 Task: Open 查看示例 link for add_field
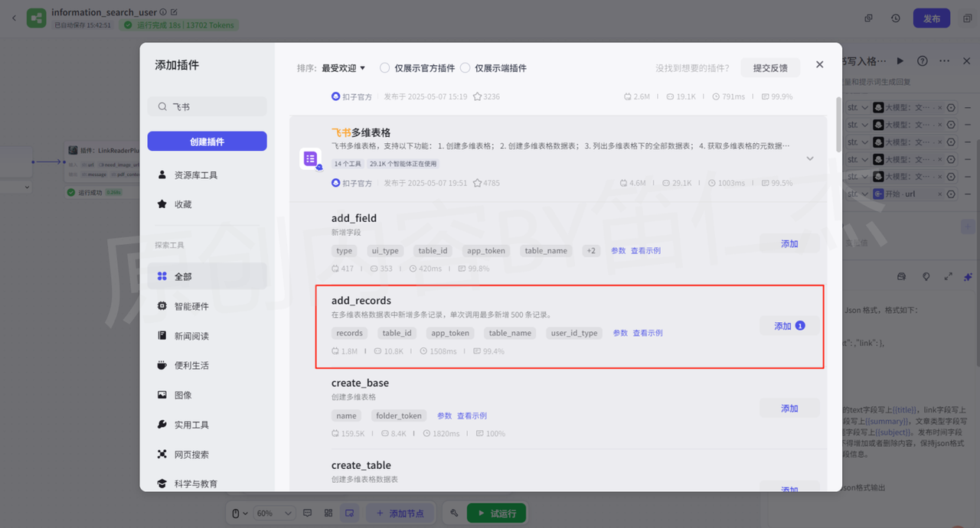click(645, 251)
